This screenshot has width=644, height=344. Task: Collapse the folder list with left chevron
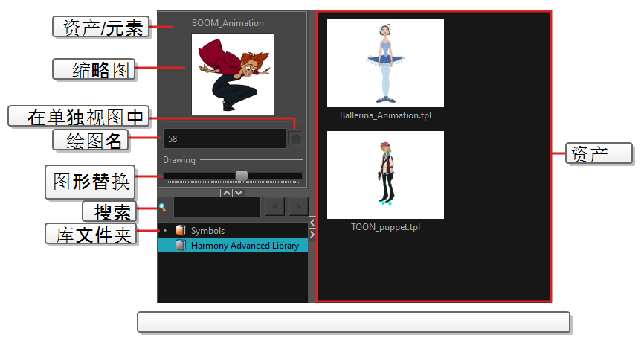312,223
